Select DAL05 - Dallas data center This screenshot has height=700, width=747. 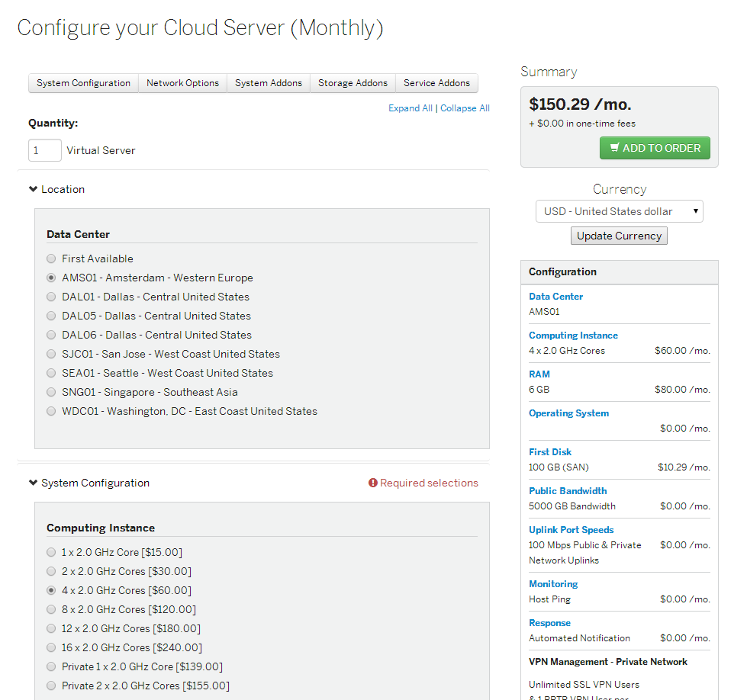click(x=50, y=316)
